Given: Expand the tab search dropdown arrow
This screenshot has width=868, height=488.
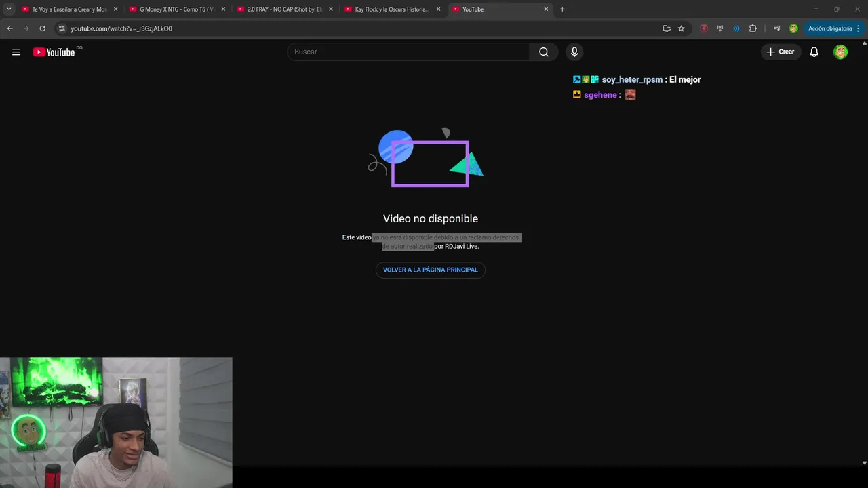Looking at the screenshot, I should (9, 9).
